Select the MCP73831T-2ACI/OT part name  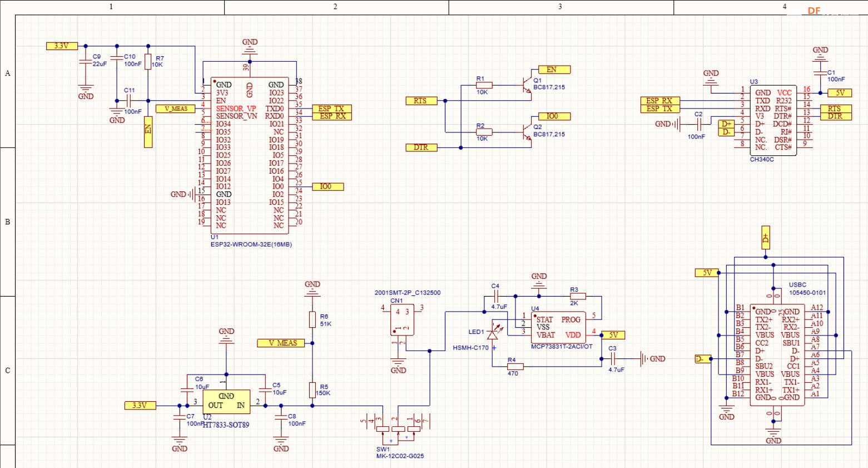[x=562, y=347]
